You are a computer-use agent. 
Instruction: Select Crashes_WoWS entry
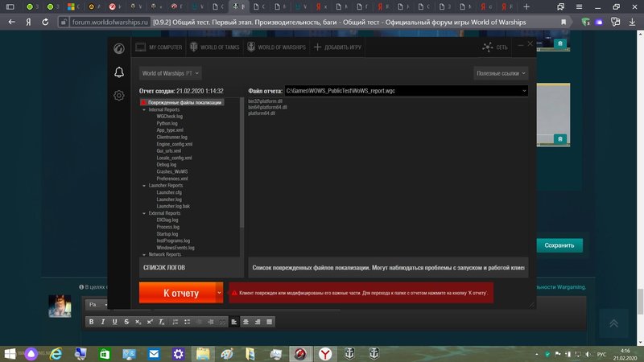(x=171, y=171)
